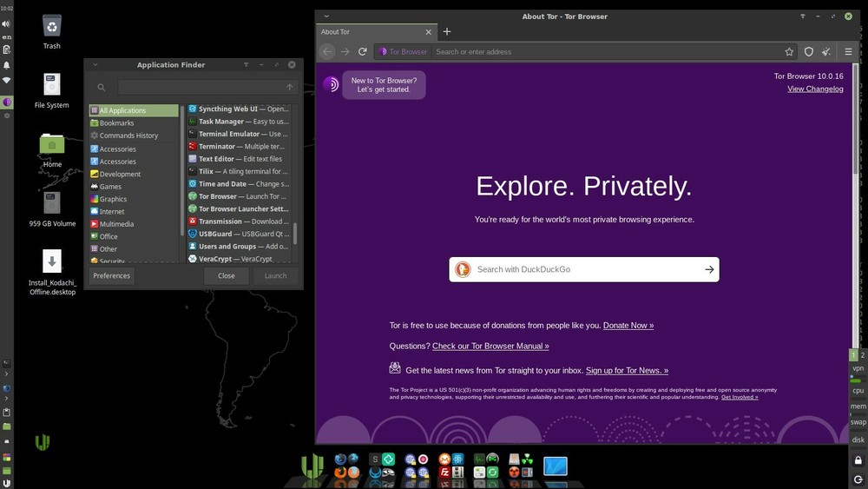
Task: Click the Search with DuckDuckGo field
Action: coord(584,269)
